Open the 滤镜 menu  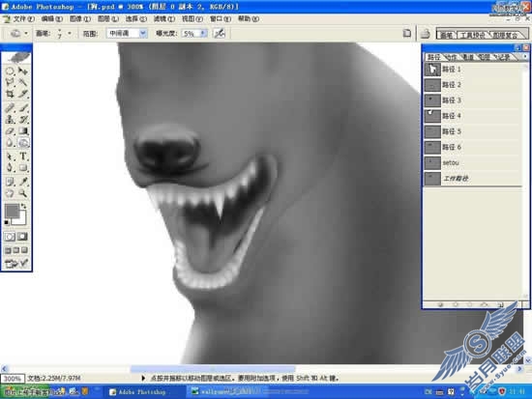(164, 19)
